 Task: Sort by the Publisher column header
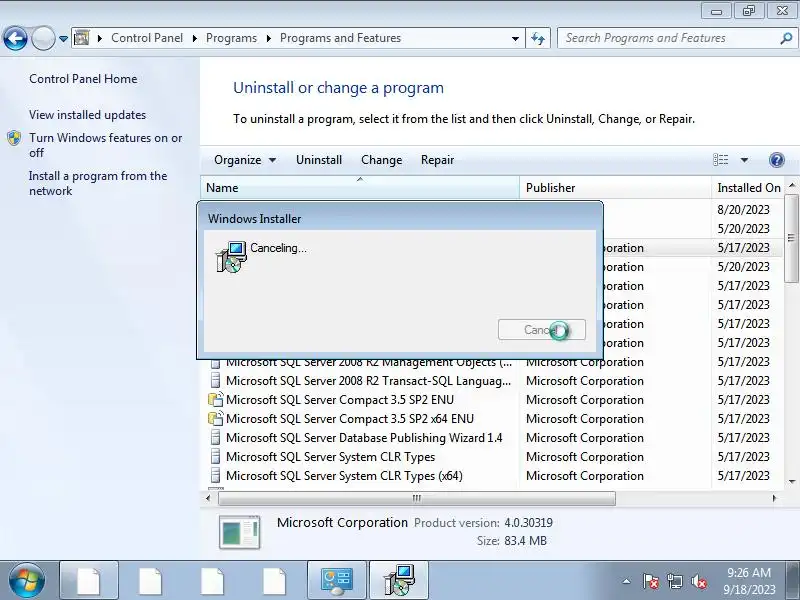click(615, 188)
